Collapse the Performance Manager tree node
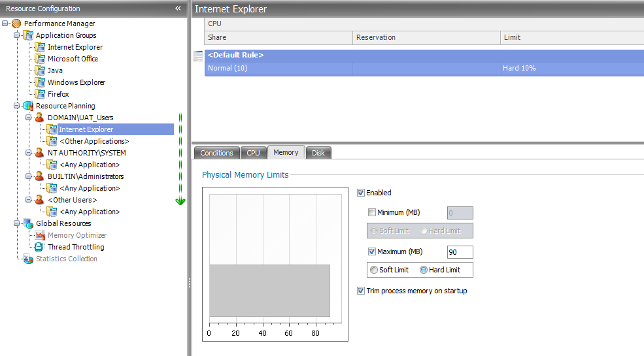The height and width of the screenshot is (356, 644). point(5,24)
